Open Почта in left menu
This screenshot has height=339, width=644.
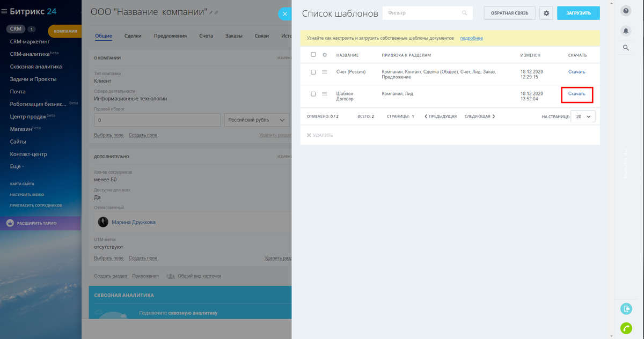(x=18, y=91)
